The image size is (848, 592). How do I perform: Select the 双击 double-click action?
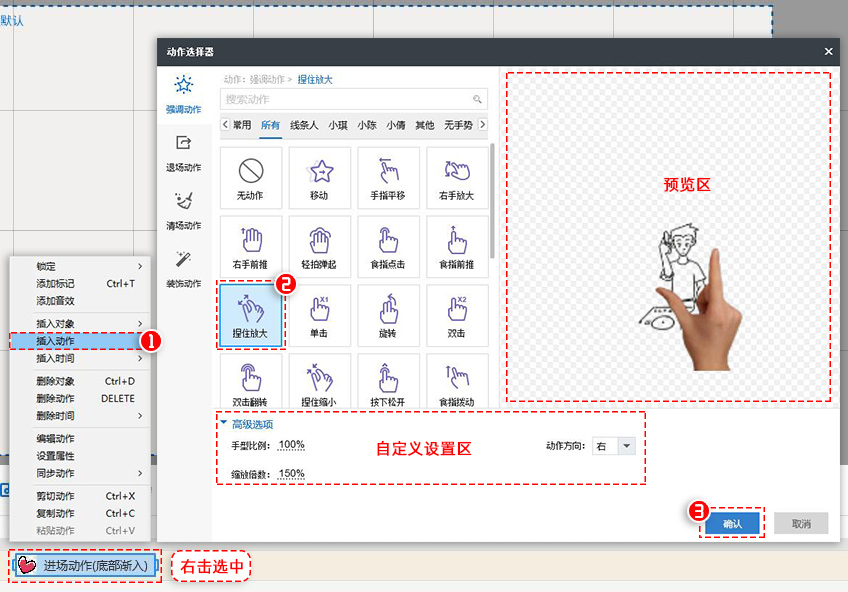tap(457, 316)
